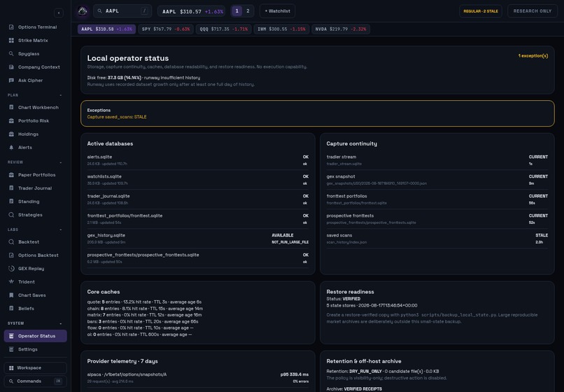564x392 pixels.
Task: Select the AAPL ticker chip
Action: coord(106,29)
